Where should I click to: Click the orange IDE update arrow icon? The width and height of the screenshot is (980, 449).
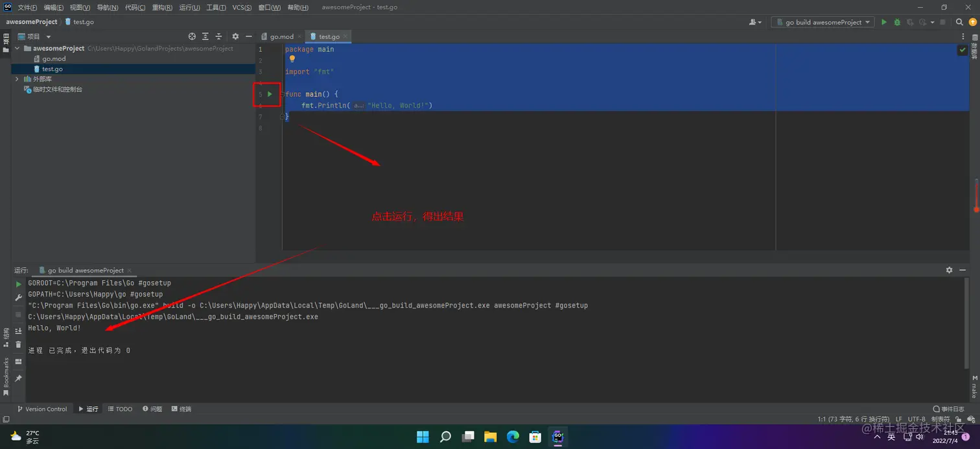(x=972, y=22)
